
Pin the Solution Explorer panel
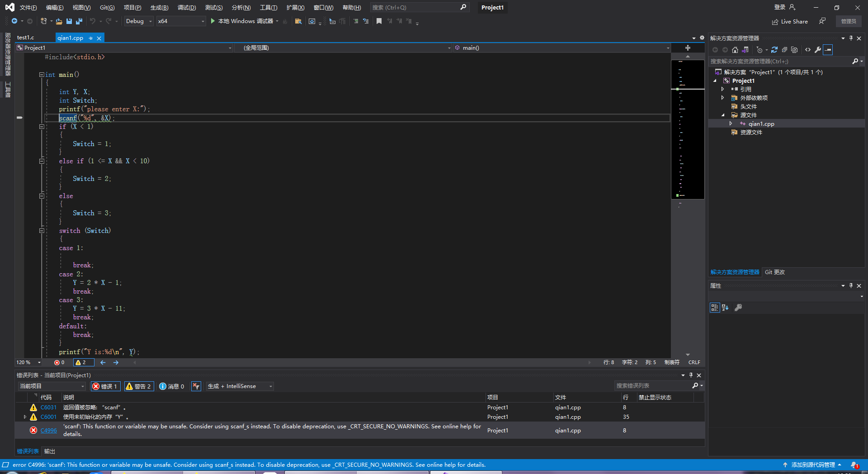pyautogui.click(x=851, y=38)
